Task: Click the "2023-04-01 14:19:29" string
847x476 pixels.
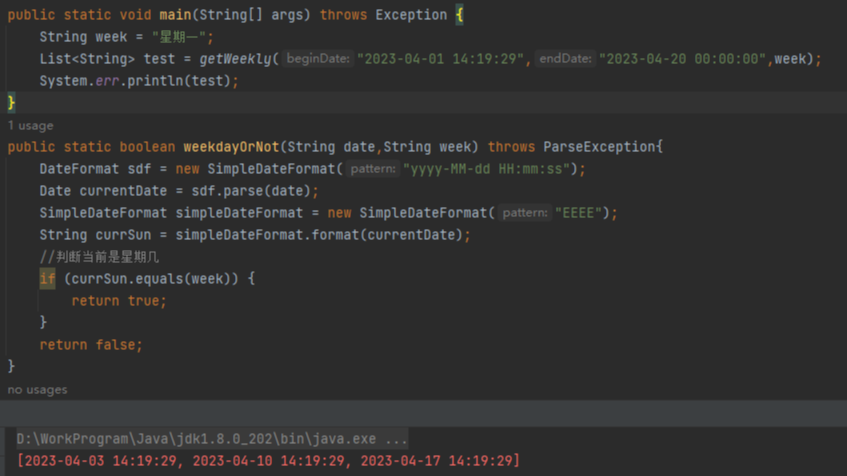Action: [440, 58]
